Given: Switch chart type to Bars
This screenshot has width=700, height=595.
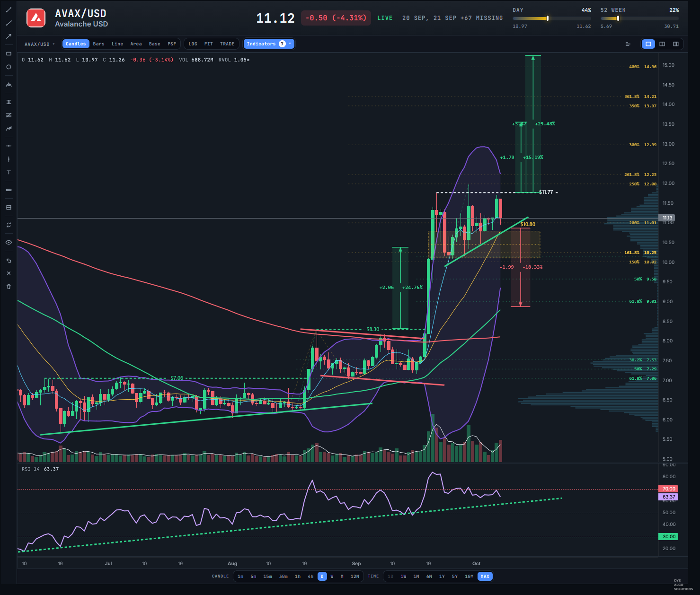Looking at the screenshot, I should pos(99,44).
